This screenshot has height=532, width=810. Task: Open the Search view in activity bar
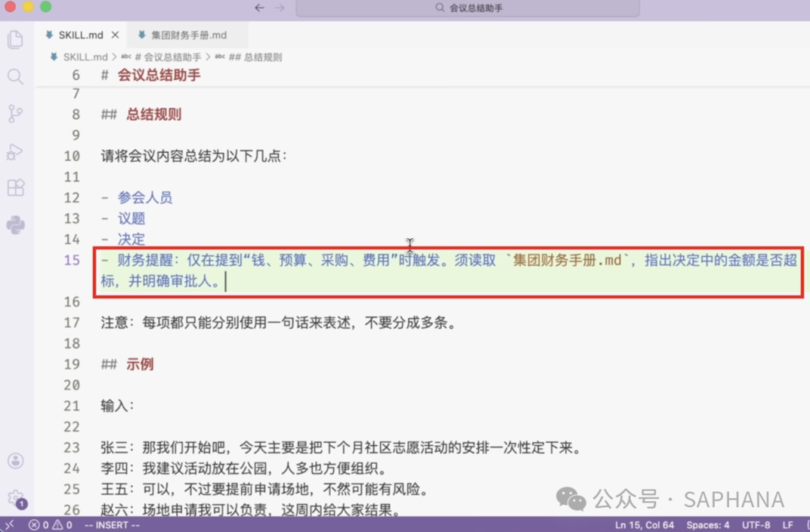pos(16,77)
